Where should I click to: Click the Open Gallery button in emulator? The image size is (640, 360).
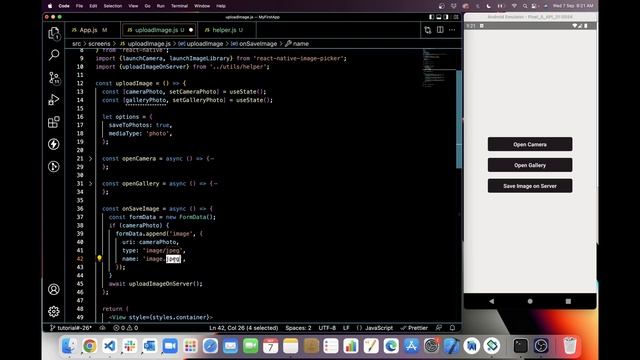pos(530,165)
